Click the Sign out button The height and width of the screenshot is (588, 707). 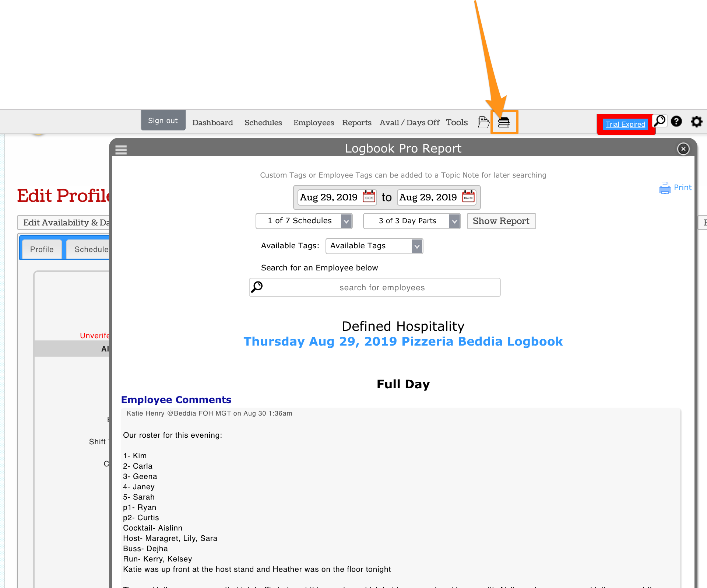point(163,120)
